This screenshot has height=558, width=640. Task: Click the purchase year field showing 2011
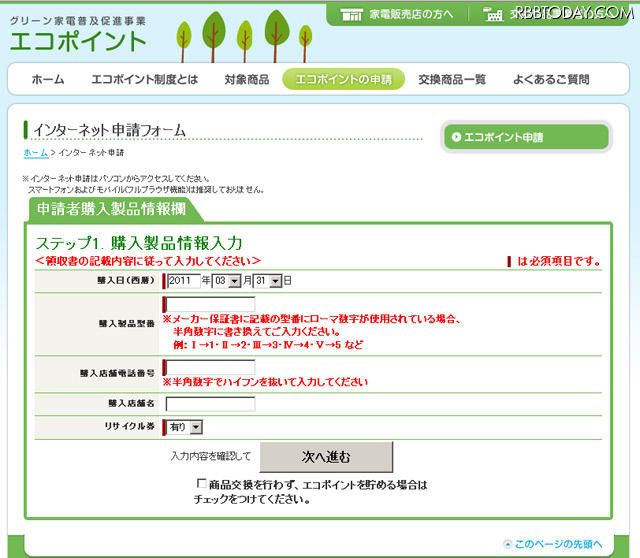184,281
